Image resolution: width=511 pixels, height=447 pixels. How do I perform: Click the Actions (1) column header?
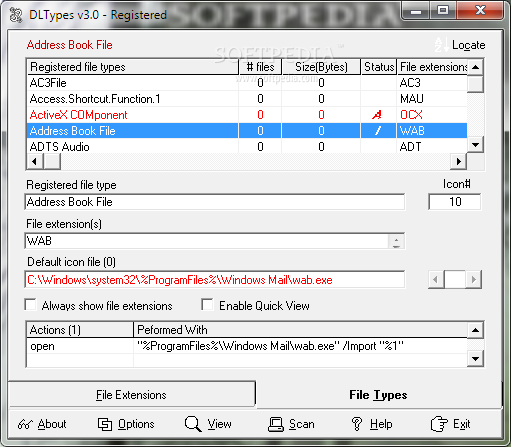(x=80, y=330)
